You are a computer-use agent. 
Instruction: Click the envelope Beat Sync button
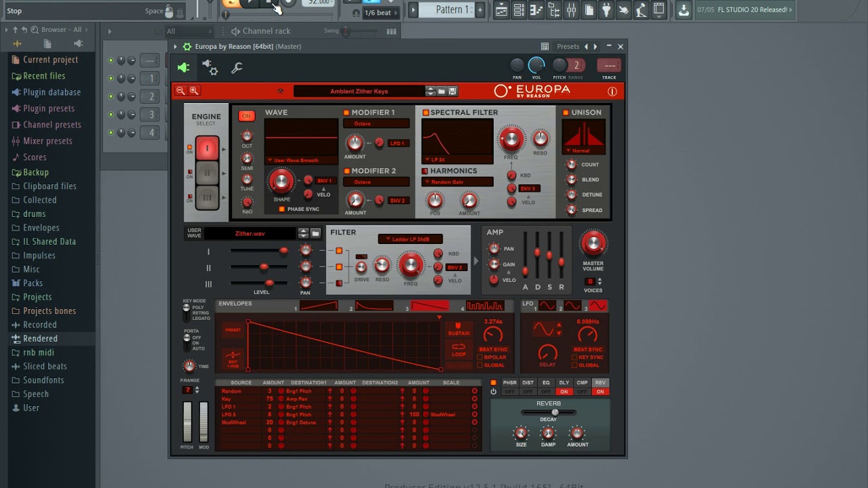click(493, 350)
